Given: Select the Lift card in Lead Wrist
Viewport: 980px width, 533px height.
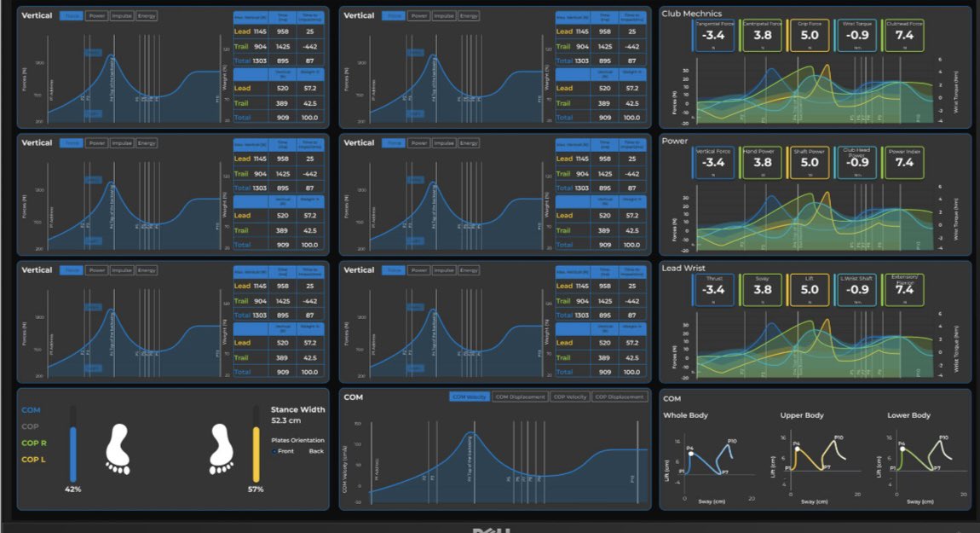Looking at the screenshot, I should click(810, 290).
